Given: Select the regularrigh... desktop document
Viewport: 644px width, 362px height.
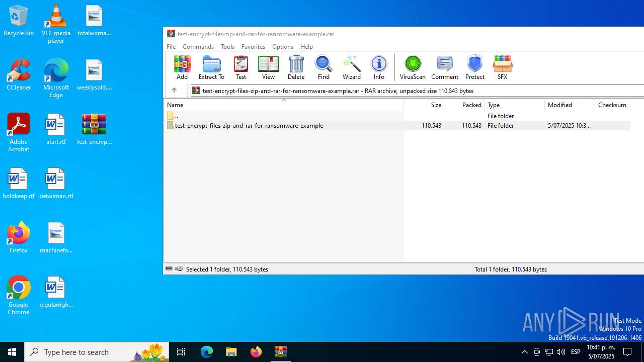Looking at the screenshot, I should click(x=56, y=292).
